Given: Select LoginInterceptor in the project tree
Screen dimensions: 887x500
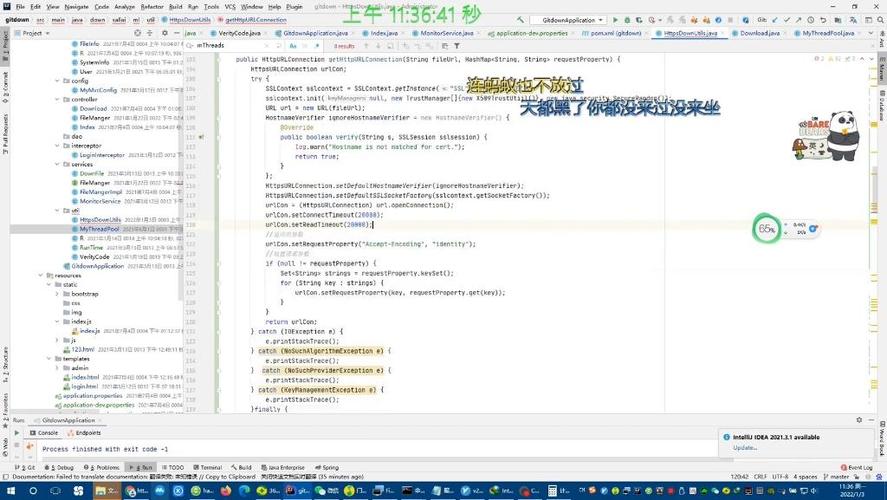Looking at the screenshot, I should (102, 155).
